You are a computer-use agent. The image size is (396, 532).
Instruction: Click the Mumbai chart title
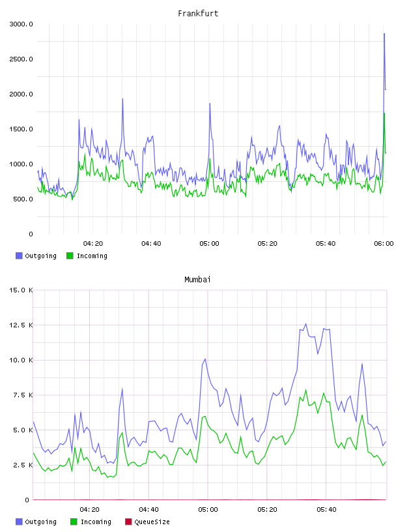click(x=197, y=280)
